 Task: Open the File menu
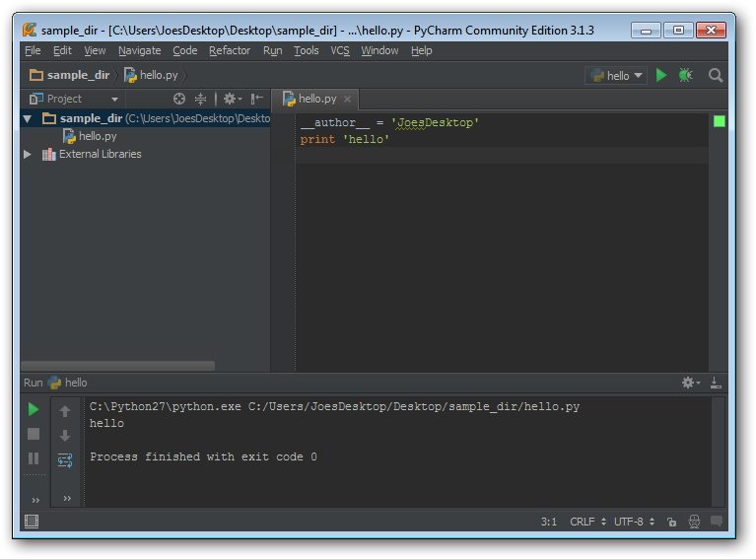33,50
